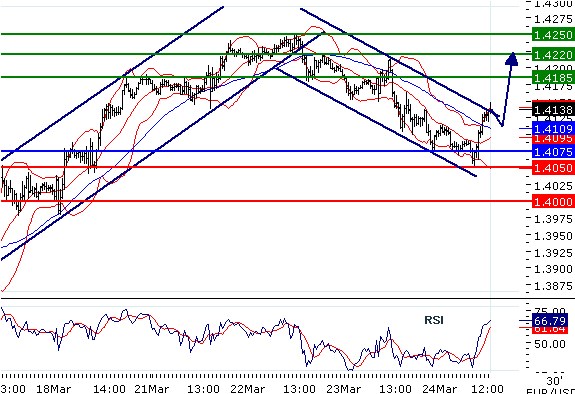
Task: Click the 23Mar date label
Action: click(344, 388)
